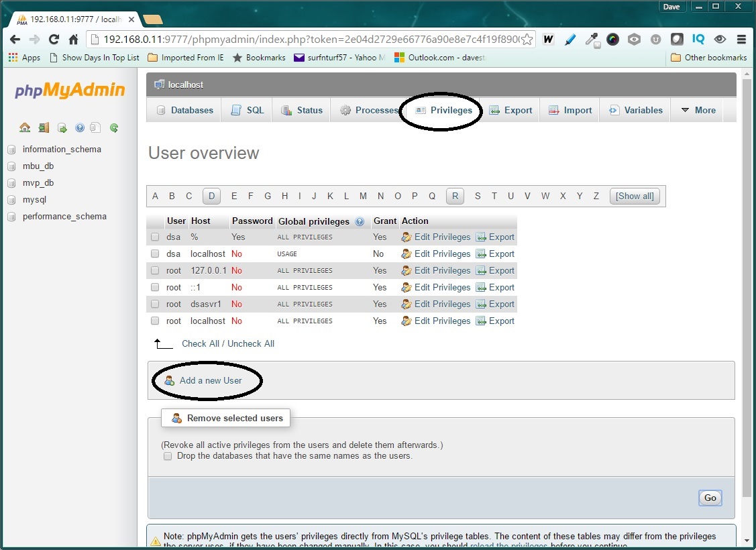Tick checkbox for root dsasvr1
Viewport: 756px width, 550px height.
pyautogui.click(x=155, y=304)
